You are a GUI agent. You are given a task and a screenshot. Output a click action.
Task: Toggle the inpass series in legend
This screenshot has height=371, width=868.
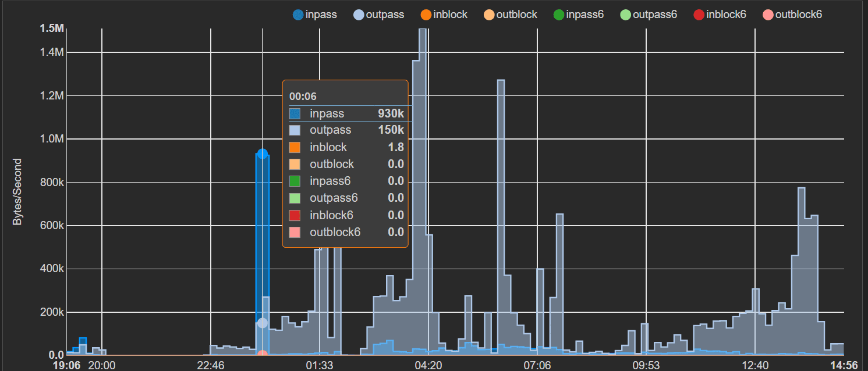(x=315, y=15)
